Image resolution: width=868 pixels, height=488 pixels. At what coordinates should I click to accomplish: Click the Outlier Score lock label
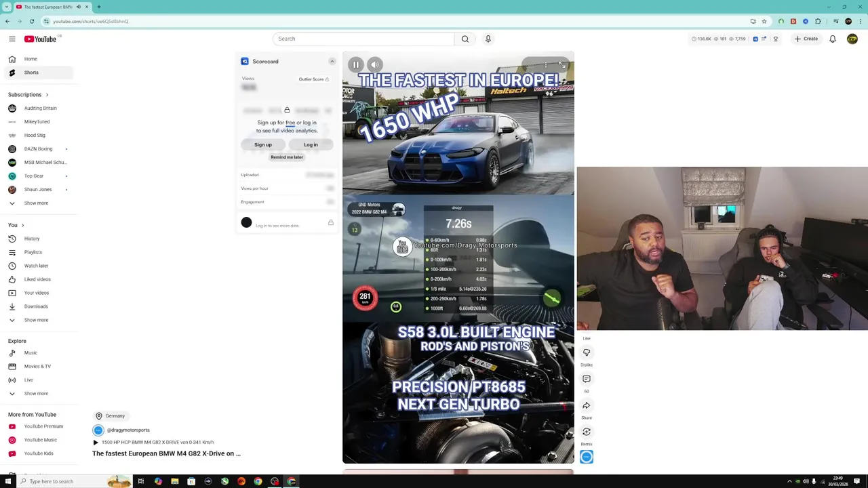coord(314,79)
